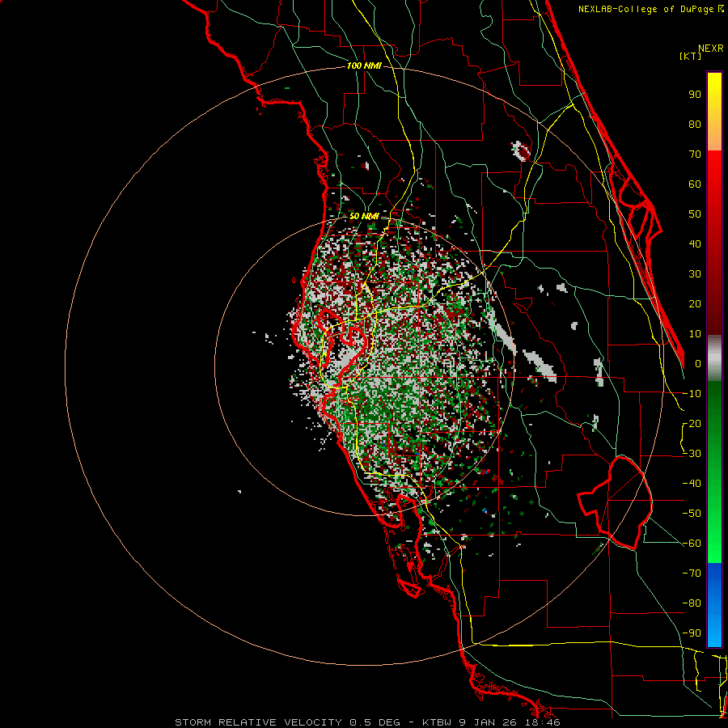728x728 pixels.
Task: Click the NEXR label above the color bar
Action: coord(711,49)
